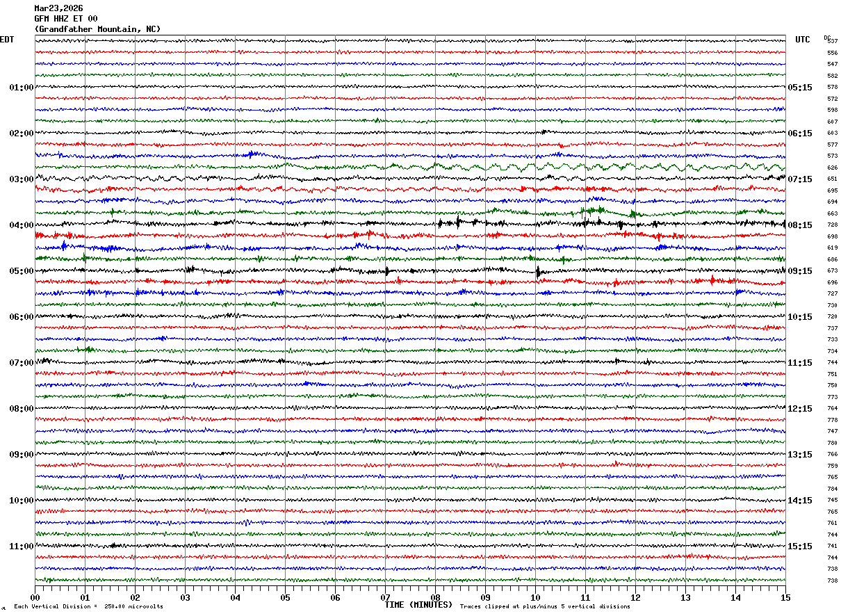Click the 09:15 UTC time label

click(800, 271)
